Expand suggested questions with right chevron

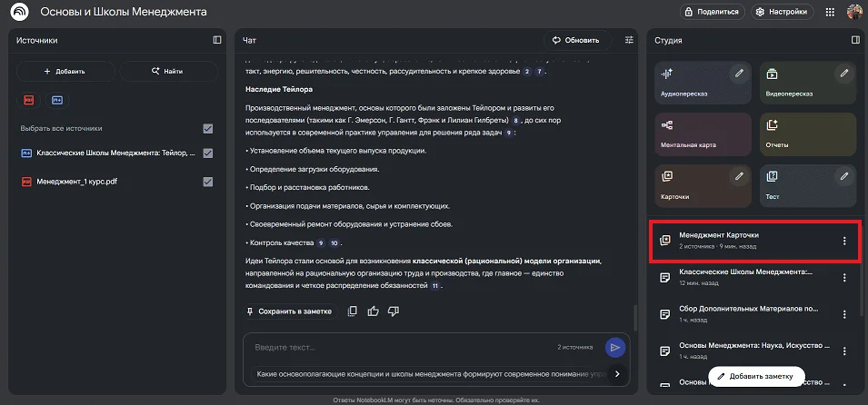coord(617,373)
